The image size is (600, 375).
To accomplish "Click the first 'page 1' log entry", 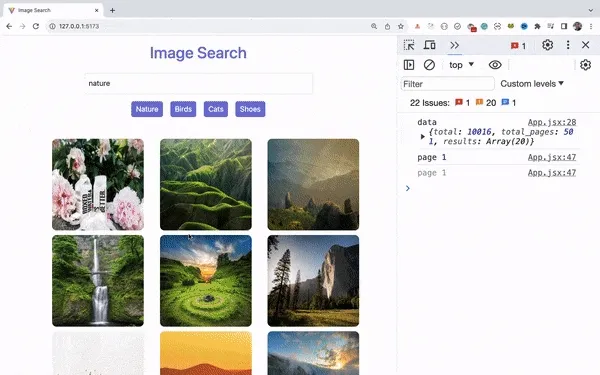I will [x=432, y=157].
